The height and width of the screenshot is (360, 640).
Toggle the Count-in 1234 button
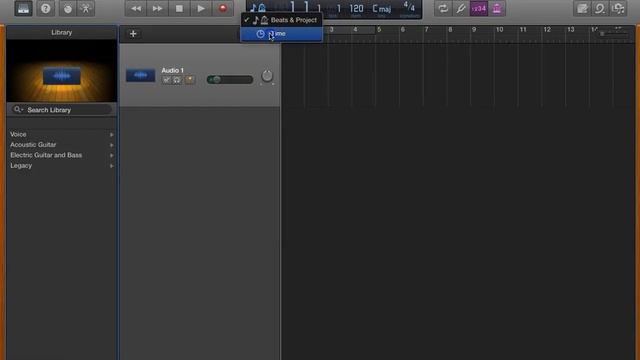pyautogui.click(x=479, y=9)
